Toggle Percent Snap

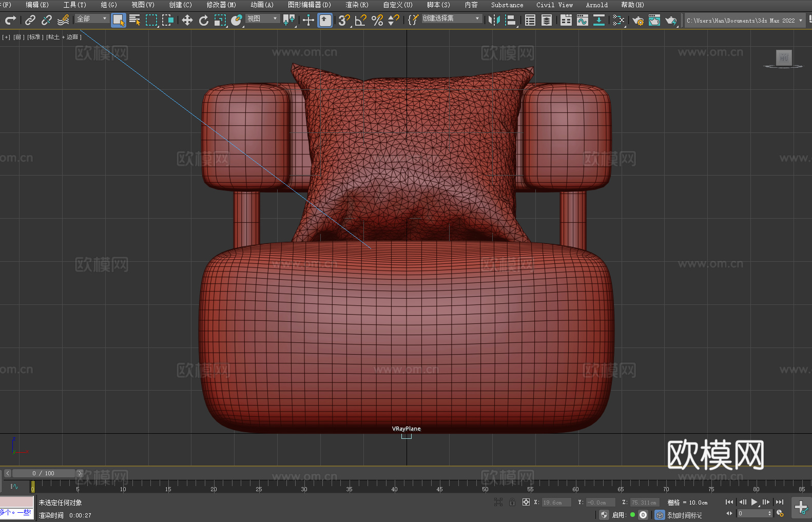pos(377,20)
